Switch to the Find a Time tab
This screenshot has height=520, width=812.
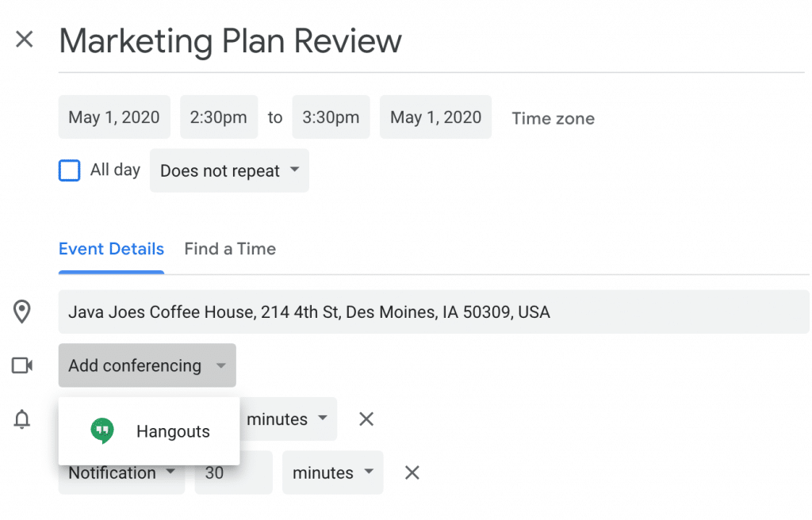[x=230, y=249]
